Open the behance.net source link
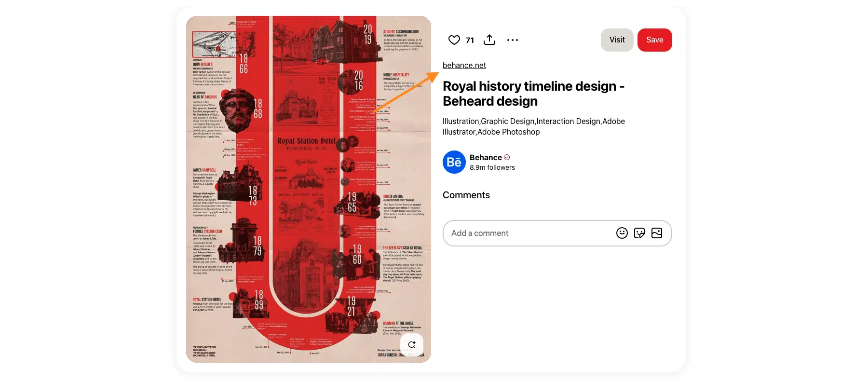Screen dimensions: 868x383 coord(464,65)
